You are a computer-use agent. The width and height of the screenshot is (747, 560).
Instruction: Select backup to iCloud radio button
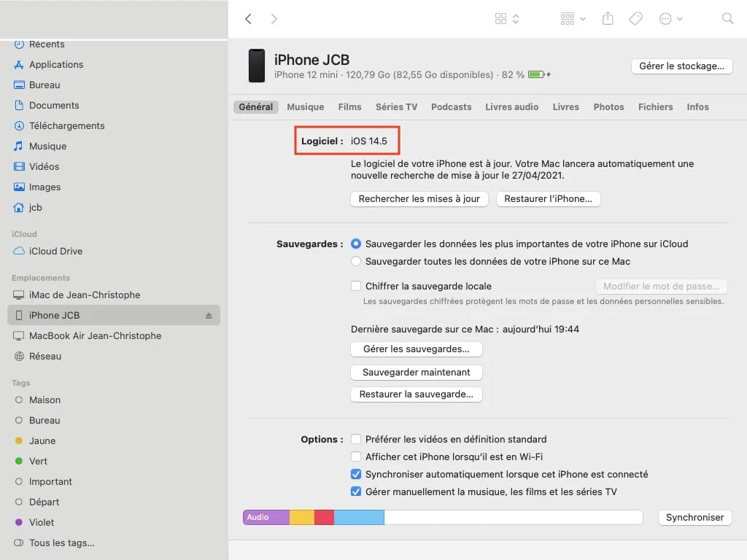(x=356, y=244)
